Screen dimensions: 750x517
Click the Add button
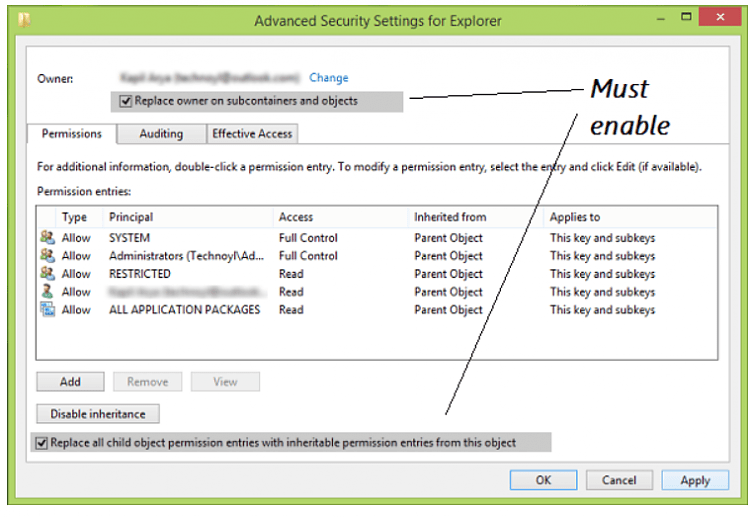tap(70, 382)
